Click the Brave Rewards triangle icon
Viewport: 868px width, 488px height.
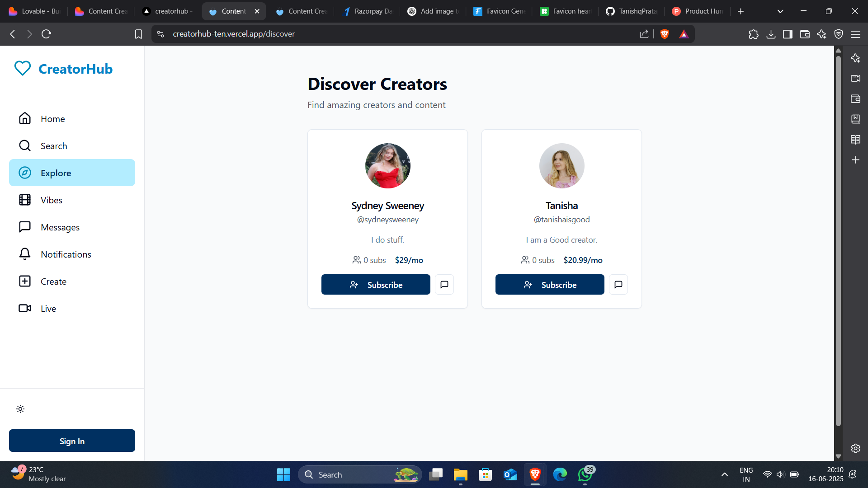684,34
